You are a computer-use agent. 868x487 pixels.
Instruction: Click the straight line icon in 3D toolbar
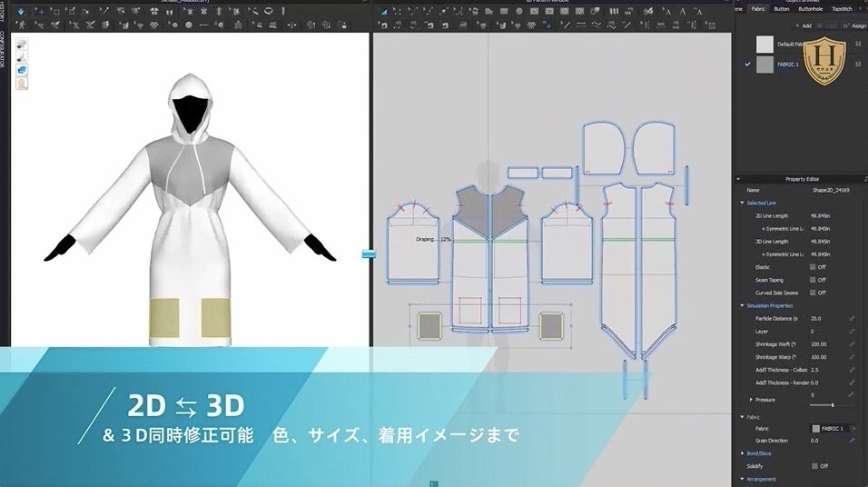point(203,25)
